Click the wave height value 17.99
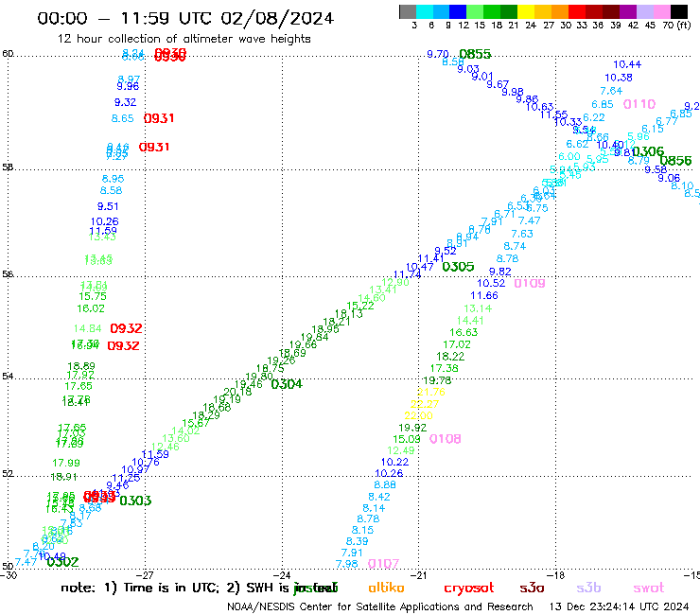This screenshot has width=700, height=615. [66, 463]
